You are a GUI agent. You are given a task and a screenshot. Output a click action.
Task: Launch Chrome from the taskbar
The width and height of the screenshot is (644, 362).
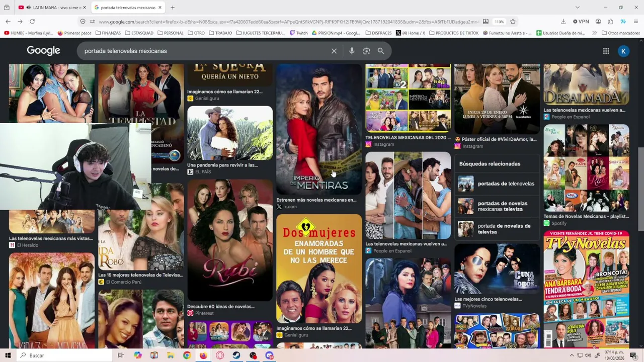(187, 355)
